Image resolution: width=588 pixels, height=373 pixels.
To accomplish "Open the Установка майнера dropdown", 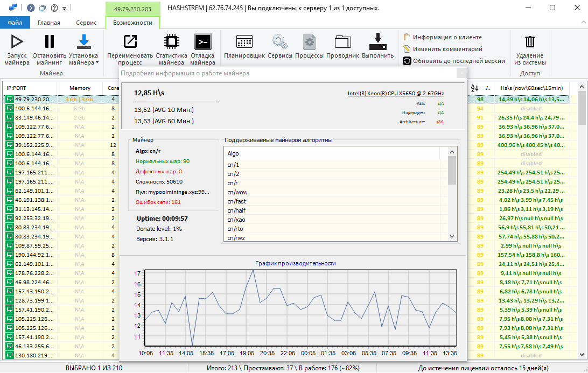I will (83, 50).
